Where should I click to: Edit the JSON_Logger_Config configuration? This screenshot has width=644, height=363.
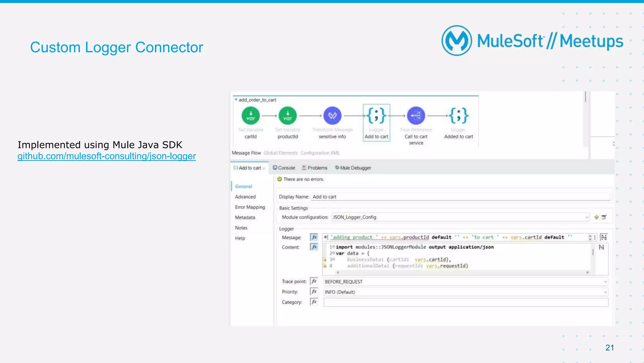604,217
